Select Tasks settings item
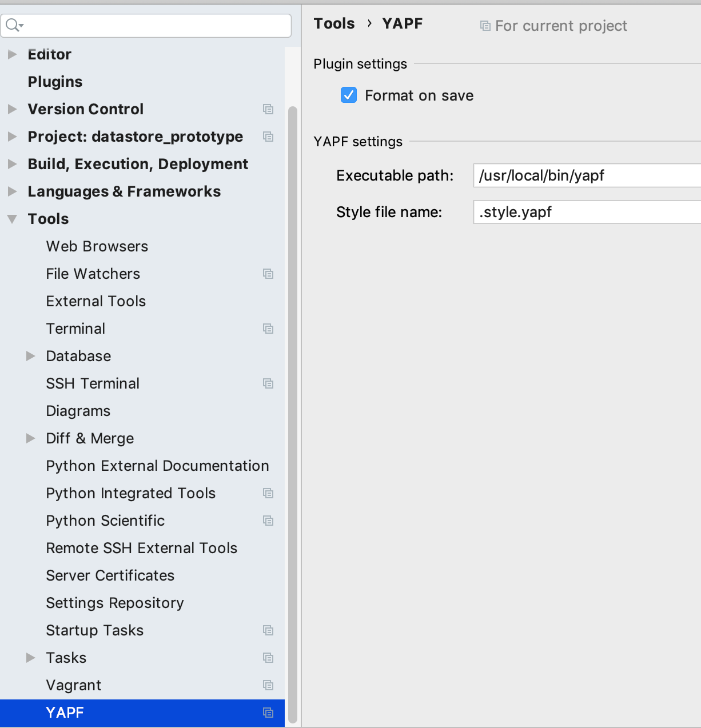The width and height of the screenshot is (701, 728). coord(66,658)
